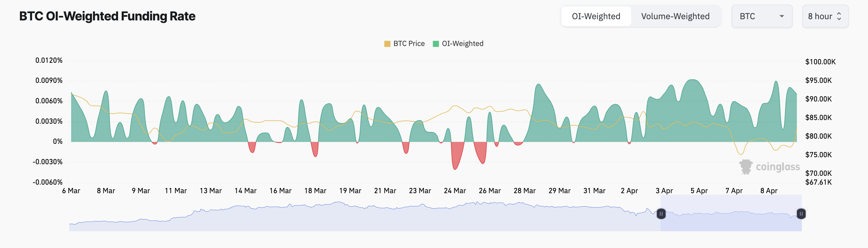Click the BTC OI-Weighted Funding Rate title
The height and width of the screenshot is (248, 868).
[x=107, y=16]
